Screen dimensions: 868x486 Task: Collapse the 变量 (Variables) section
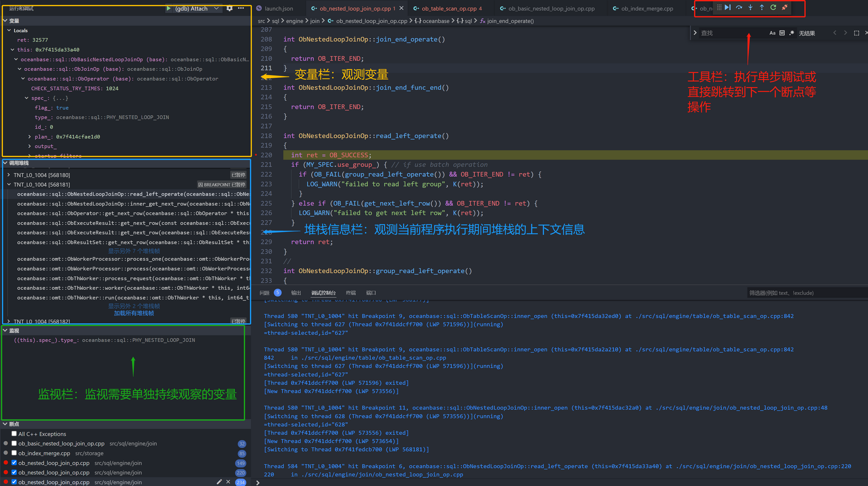pyautogui.click(x=5, y=20)
